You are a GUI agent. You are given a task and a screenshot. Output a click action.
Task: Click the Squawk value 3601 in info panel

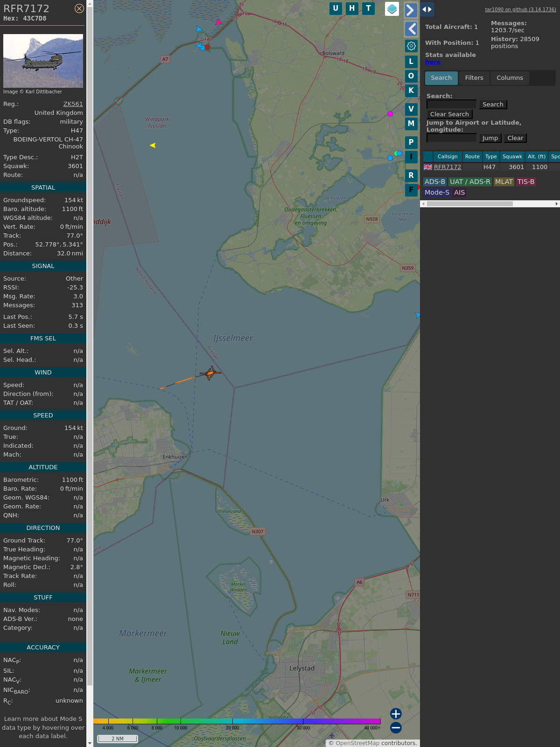pos(75,166)
